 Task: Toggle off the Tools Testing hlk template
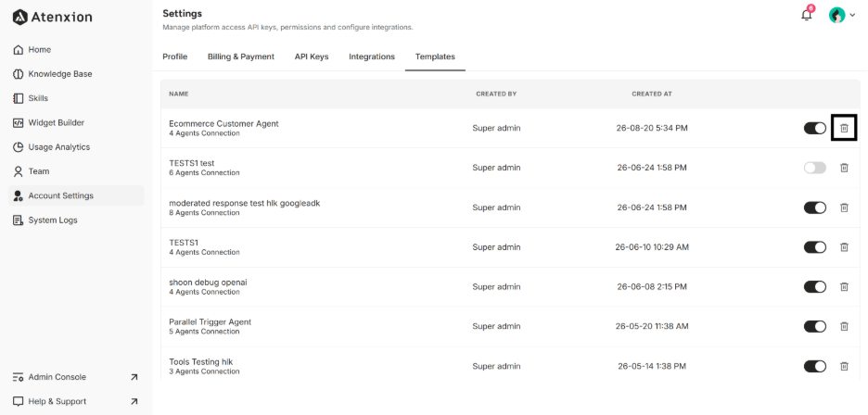pyautogui.click(x=815, y=366)
